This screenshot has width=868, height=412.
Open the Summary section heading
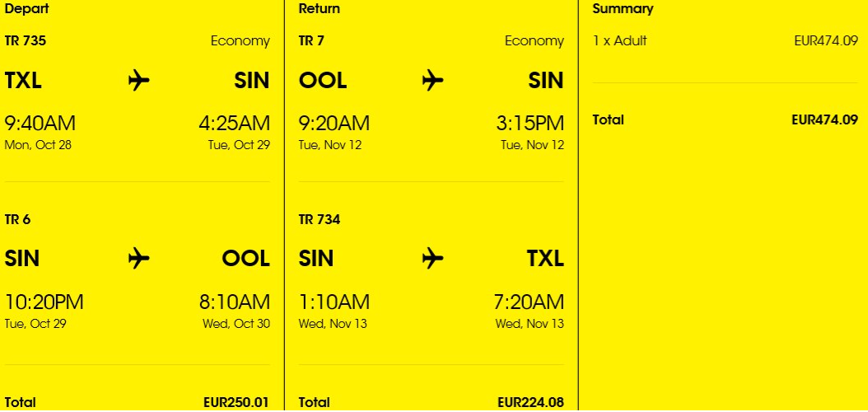click(x=623, y=9)
